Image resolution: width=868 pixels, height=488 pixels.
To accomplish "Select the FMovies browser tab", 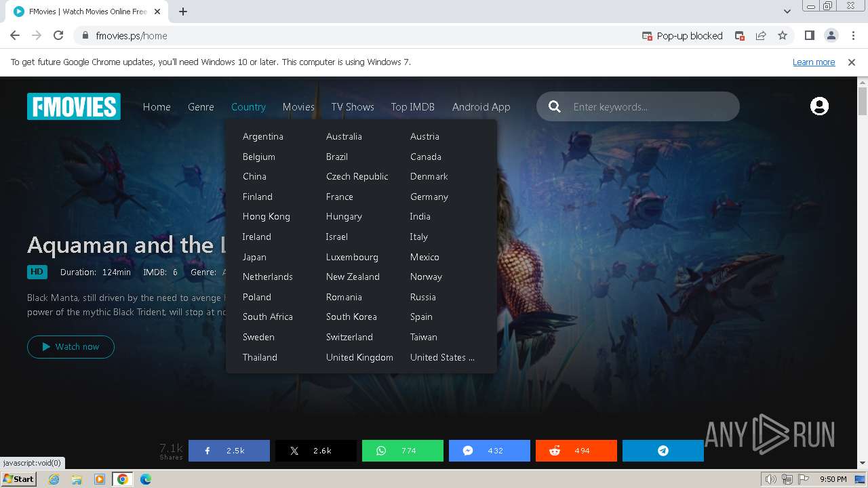I will tap(88, 12).
